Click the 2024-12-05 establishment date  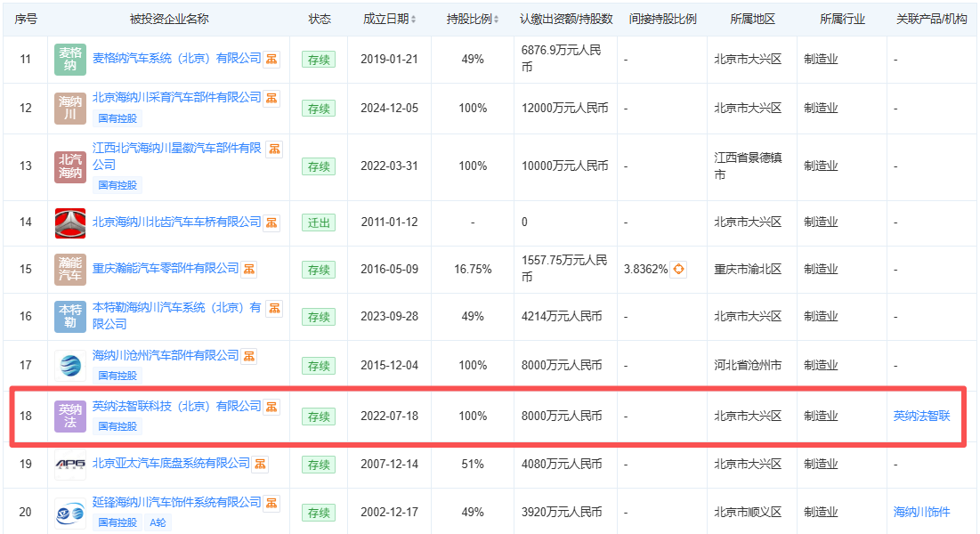coord(389,109)
